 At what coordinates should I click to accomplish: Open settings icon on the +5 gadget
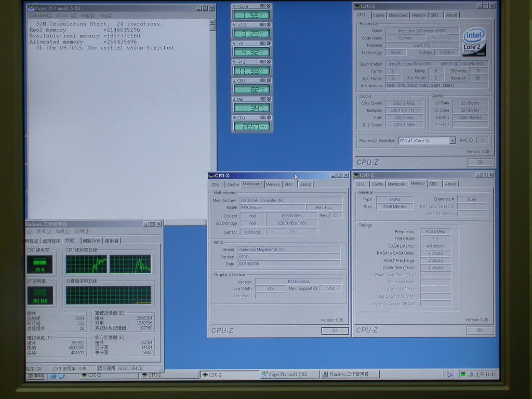(x=262, y=43)
